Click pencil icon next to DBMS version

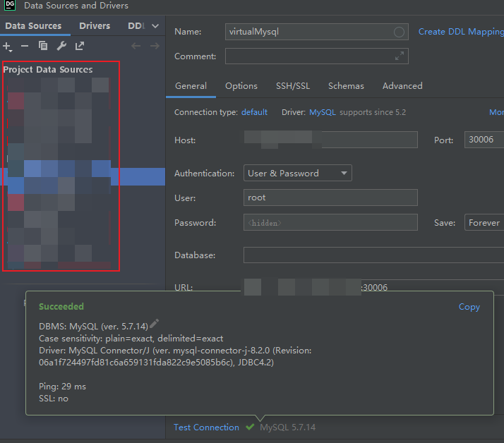pos(155,324)
